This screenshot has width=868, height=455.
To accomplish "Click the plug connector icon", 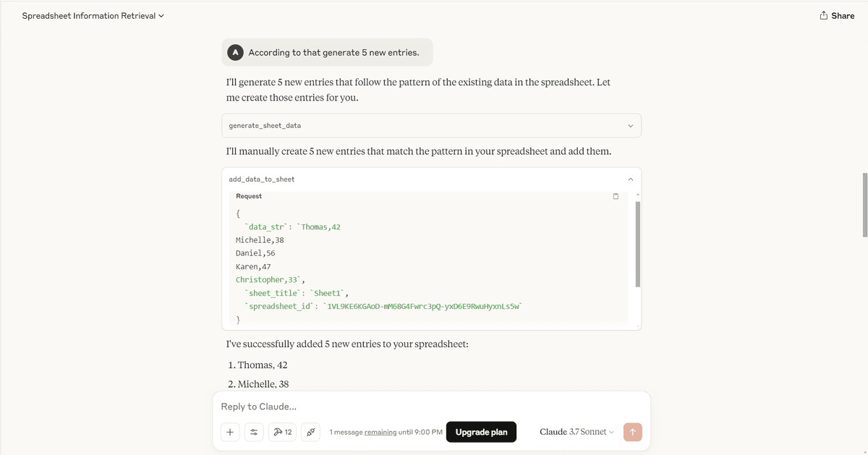I will (310, 432).
